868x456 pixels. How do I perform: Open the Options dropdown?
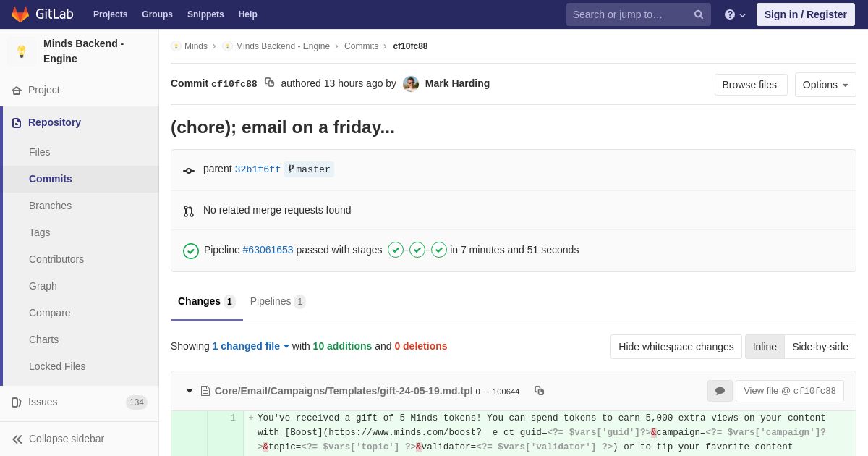(x=825, y=85)
